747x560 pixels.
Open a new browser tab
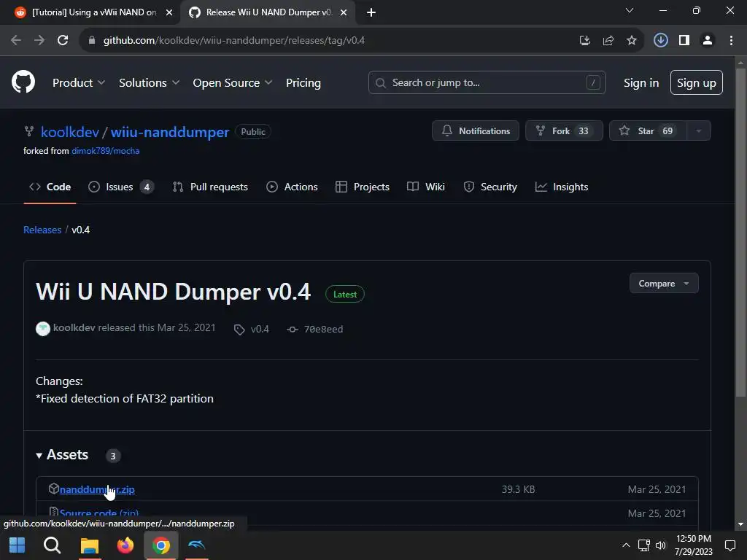point(371,12)
